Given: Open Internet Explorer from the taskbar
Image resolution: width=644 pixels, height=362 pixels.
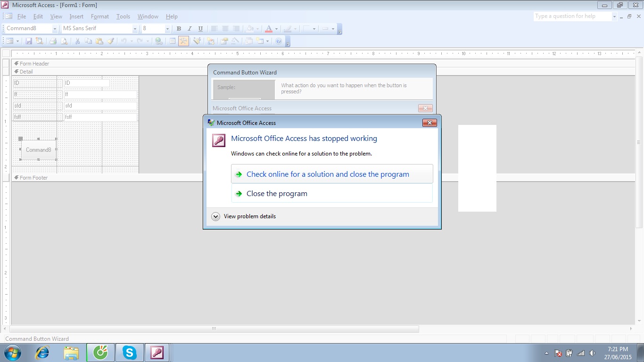Looking at the screenshot, I should 42,353.
